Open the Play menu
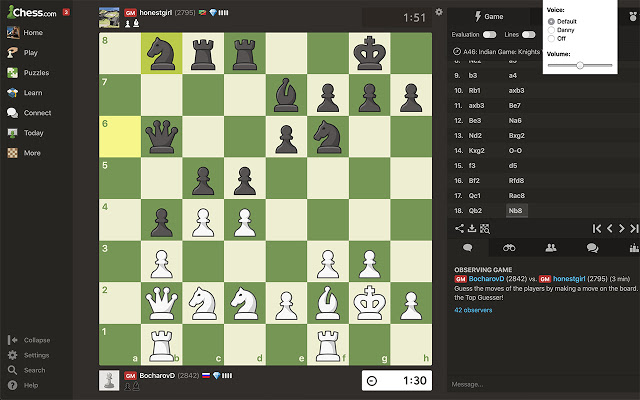 pos(22,53)
